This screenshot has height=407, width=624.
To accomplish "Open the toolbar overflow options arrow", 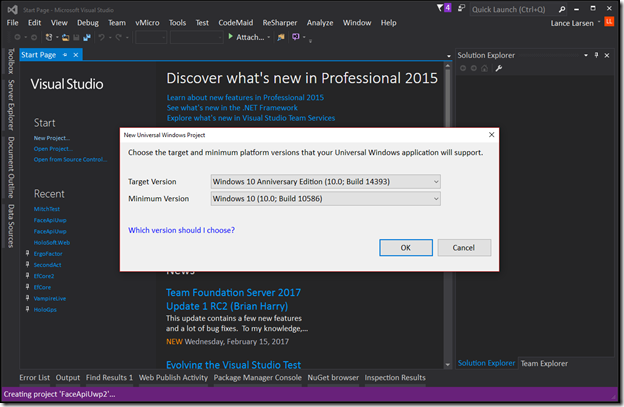I will 310,41.
